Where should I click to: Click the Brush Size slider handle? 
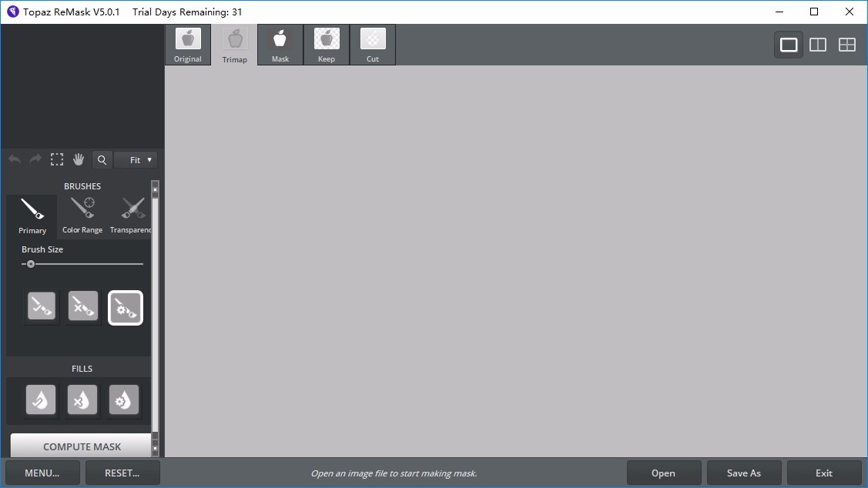coord(31,264)
